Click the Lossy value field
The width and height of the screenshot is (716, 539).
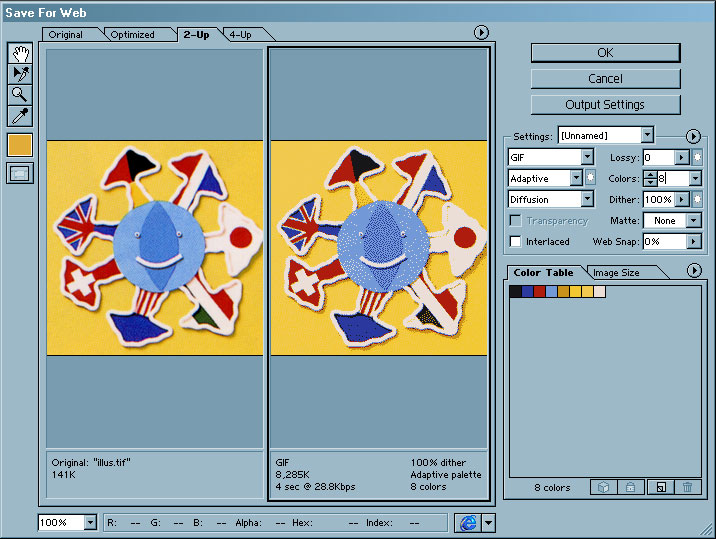[659, 158]
